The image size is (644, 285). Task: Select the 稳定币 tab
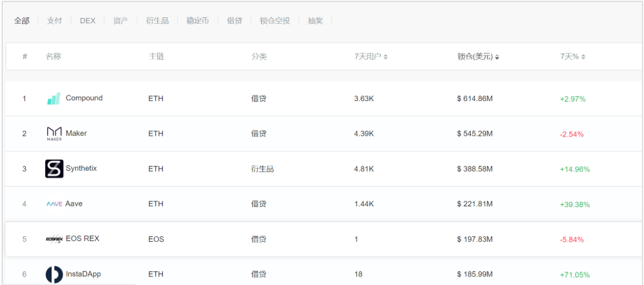click(x=198, y=21)
